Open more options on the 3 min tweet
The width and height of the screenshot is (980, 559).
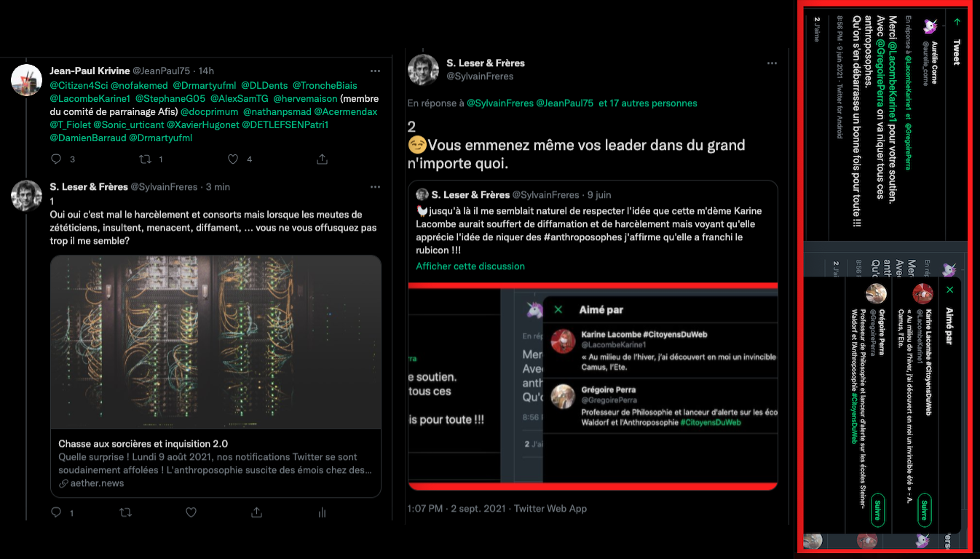375,187
